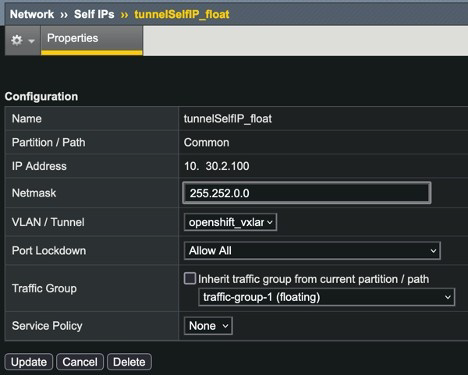Click the Delete button
The width and height of the screenshot is (468, 375).
129,362
